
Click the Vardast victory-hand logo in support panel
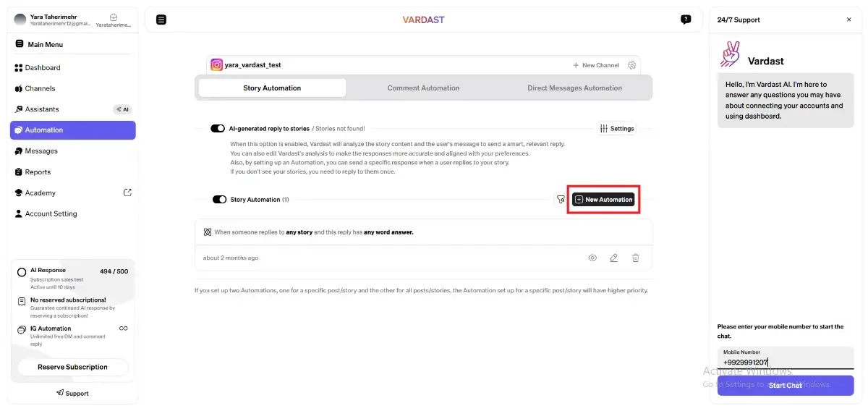point(730,55)
